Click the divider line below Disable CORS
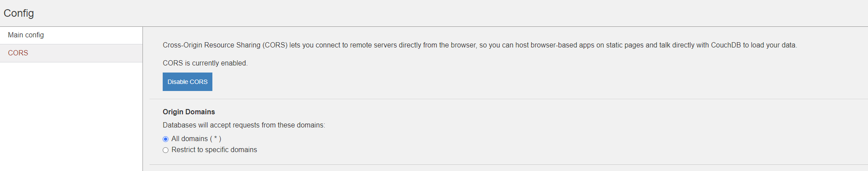The image size is (868, 171). tap(509, 99)
